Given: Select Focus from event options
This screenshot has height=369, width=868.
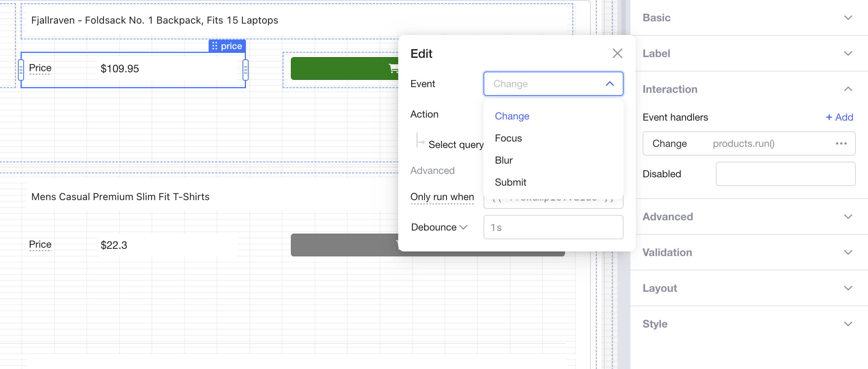Looking at the screenshot, I should tap(508, 138).
